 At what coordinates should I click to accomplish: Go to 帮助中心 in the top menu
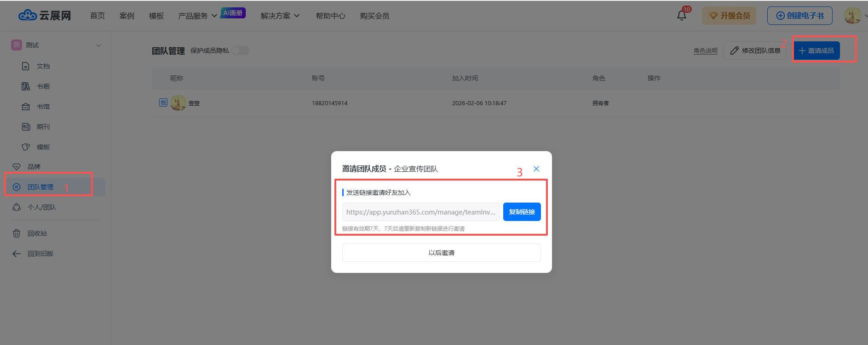(x=330, y=16)
